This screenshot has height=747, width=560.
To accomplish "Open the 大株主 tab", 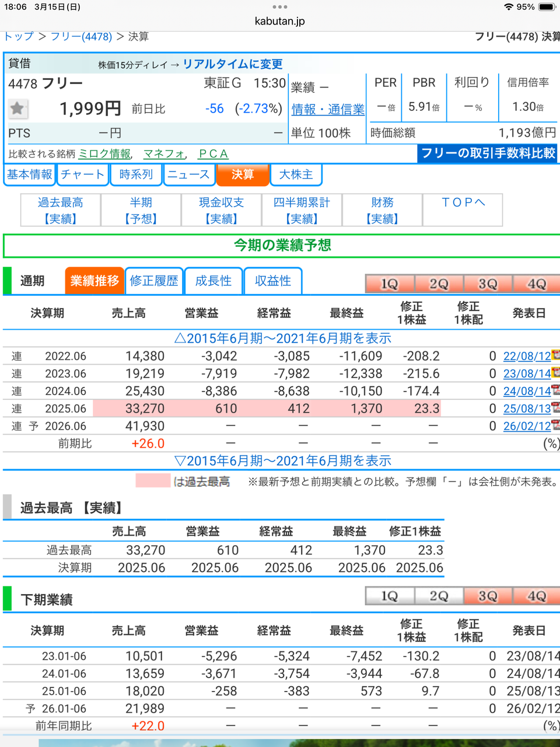I will pos(296,174).
